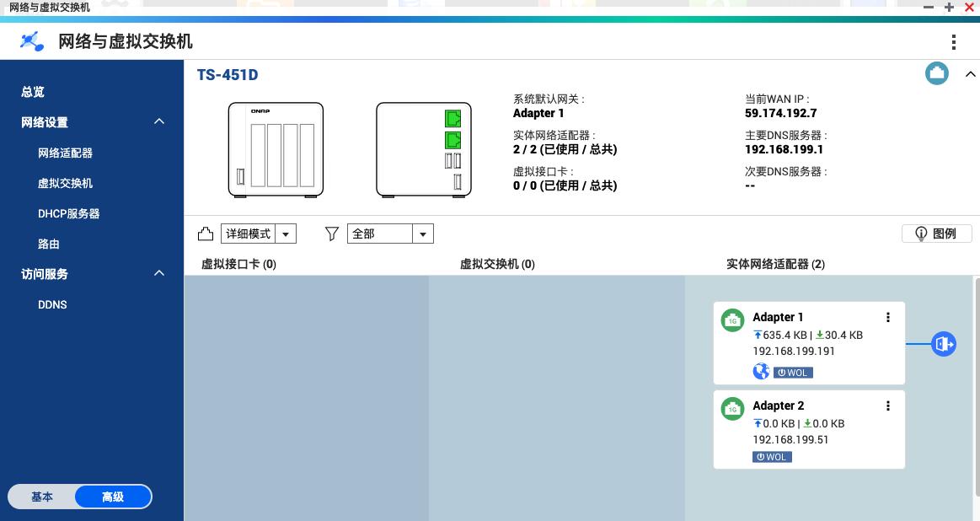The height and width of the screenshot is (521, 980).
Task: Click the cloud status icon beside TS-451D
Action: pyautogui.click(x=936, y=73)
